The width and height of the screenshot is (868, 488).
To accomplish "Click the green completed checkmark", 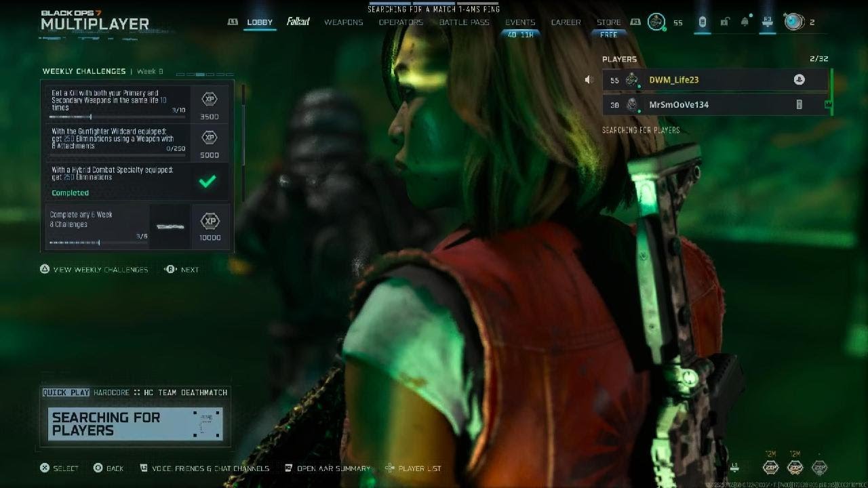I will [208, 181].
